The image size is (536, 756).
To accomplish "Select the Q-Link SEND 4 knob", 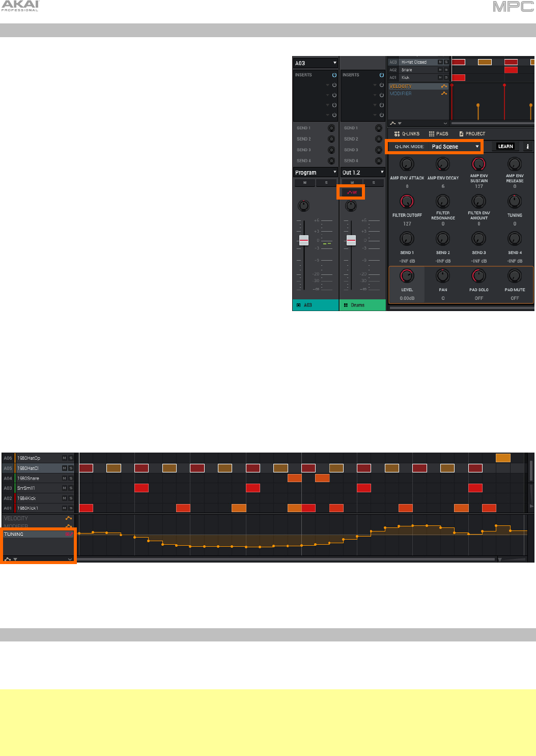I will pos(515,239).
